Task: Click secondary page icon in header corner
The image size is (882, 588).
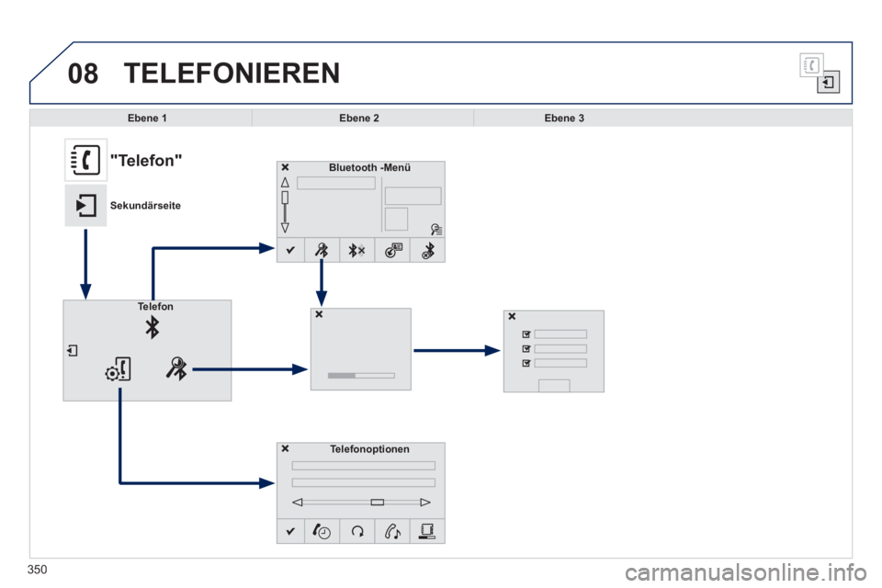Action: pos(828,83)
